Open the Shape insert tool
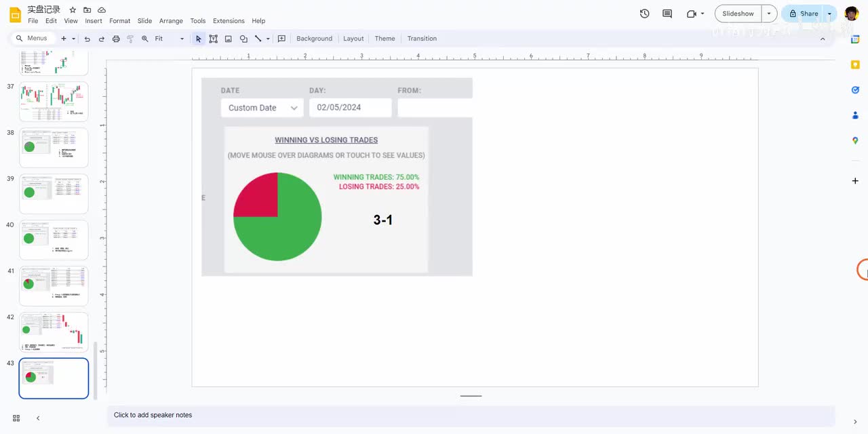This screenshot has width=868, height=434. pos(243,39)
